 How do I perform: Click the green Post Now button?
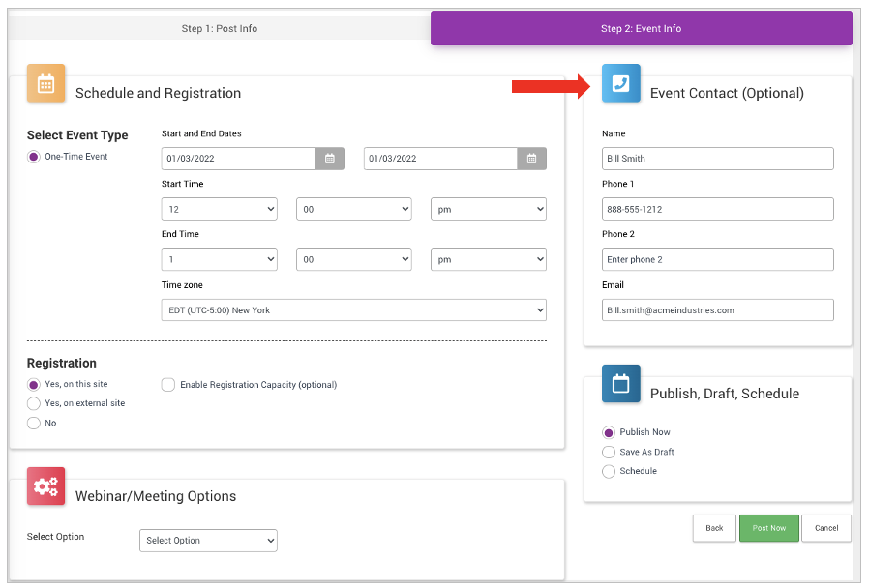pyautogui.click(x=769, y=528)
